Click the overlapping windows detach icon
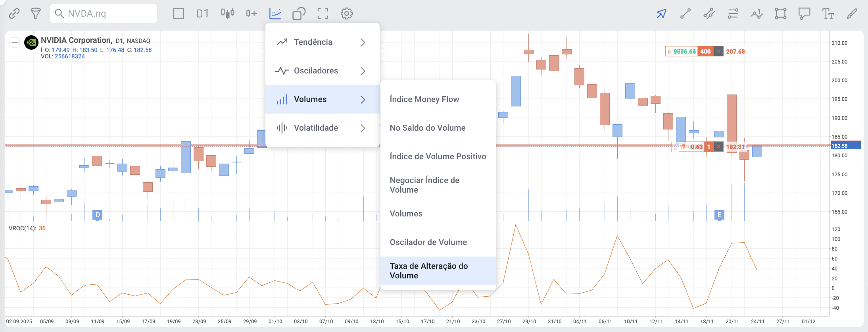 [299, 14]
